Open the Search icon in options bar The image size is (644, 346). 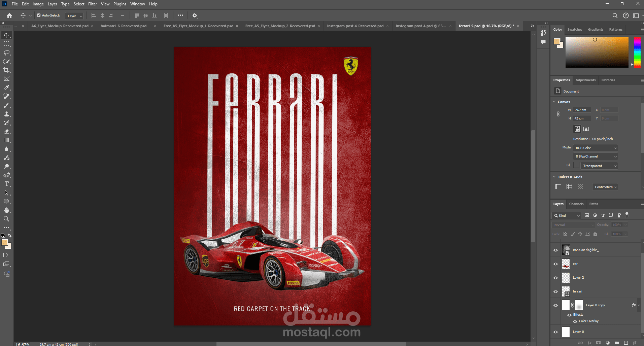pyautogui.click(x=615, y=15)
